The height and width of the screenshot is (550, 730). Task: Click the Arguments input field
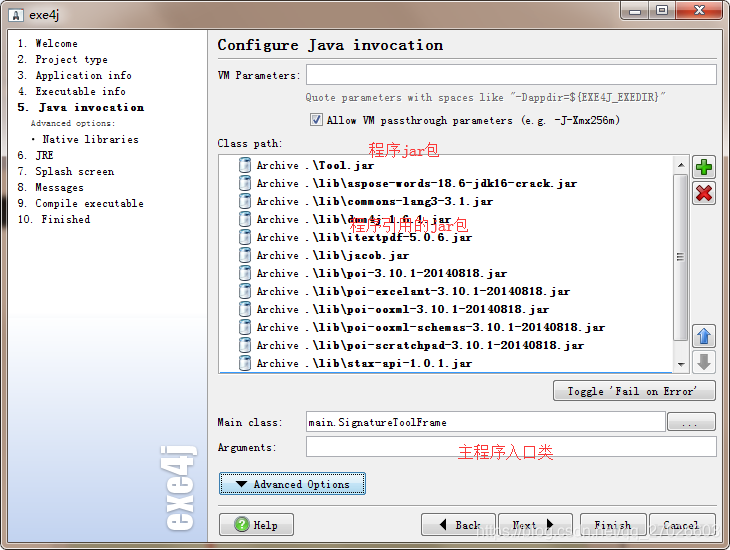(511, 447)
